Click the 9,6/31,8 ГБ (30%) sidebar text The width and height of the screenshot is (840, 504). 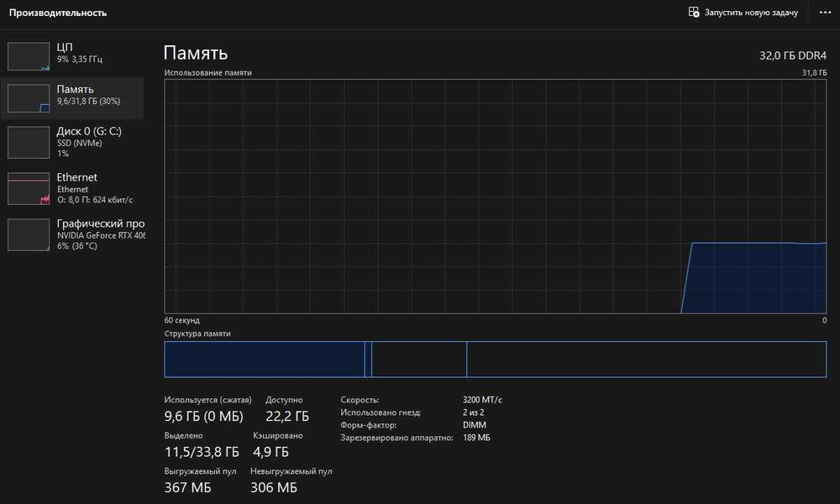tap(88, 102)
